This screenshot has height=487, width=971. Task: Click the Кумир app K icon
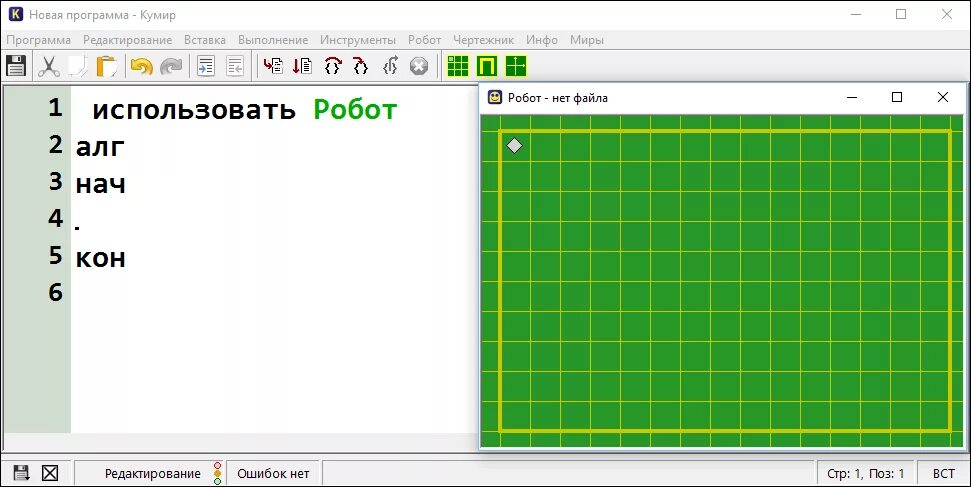[x=16, y=14]
